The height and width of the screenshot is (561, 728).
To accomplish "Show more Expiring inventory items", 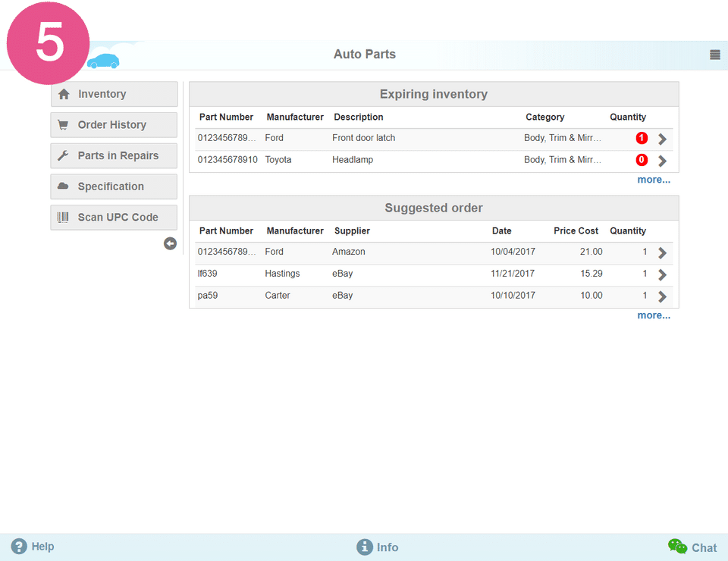I will pyautogui.click(x=654, y=180).
